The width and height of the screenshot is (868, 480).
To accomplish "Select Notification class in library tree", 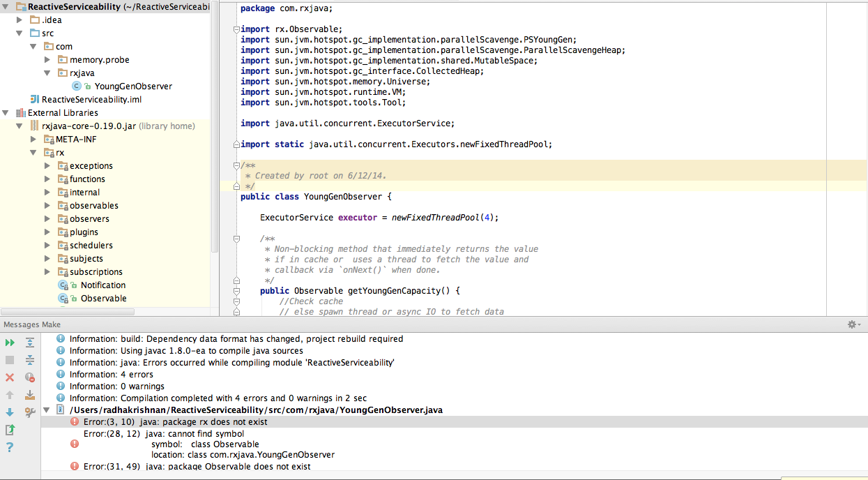I will click(103, 285).
